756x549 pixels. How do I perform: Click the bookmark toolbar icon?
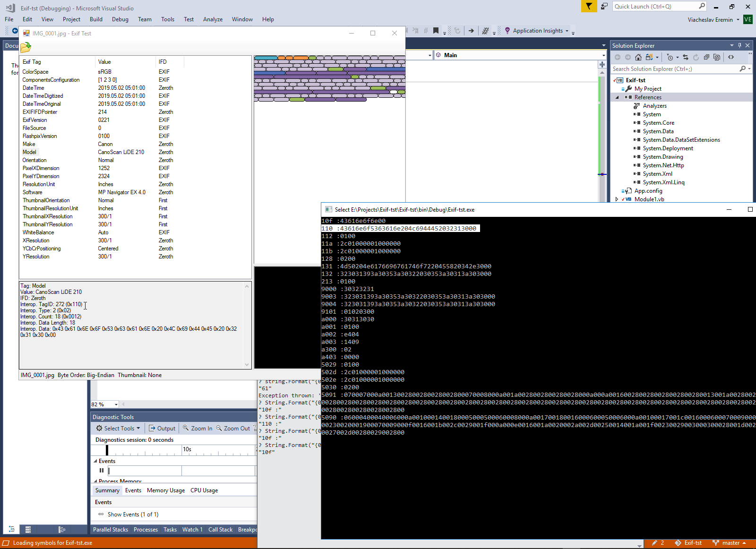click(436, 31)
